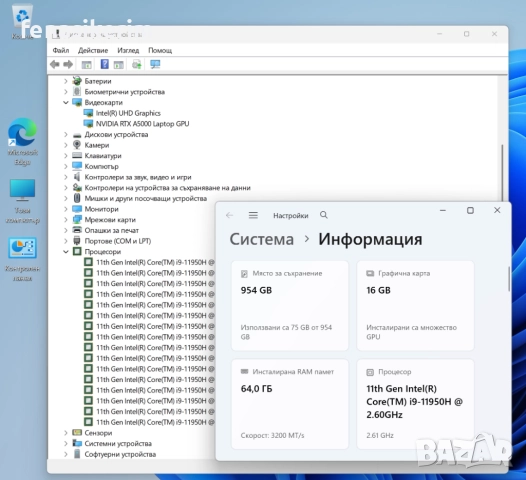Click the search magnifier in Настройки
This screenshot has height=480, width=526.
(324, 215)
